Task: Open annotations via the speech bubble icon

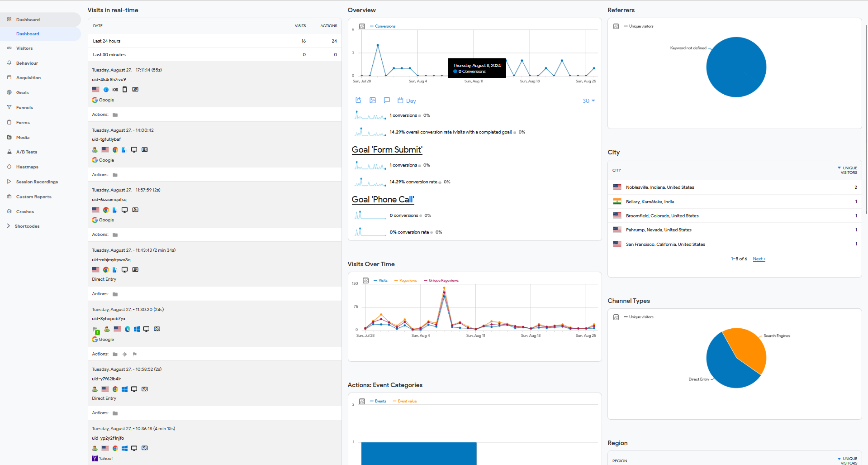Action: click(387, 100)
